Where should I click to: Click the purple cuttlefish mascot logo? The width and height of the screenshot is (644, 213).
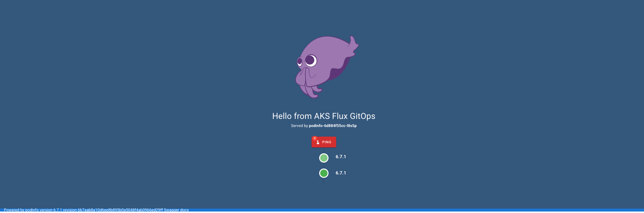coord(327,67)
